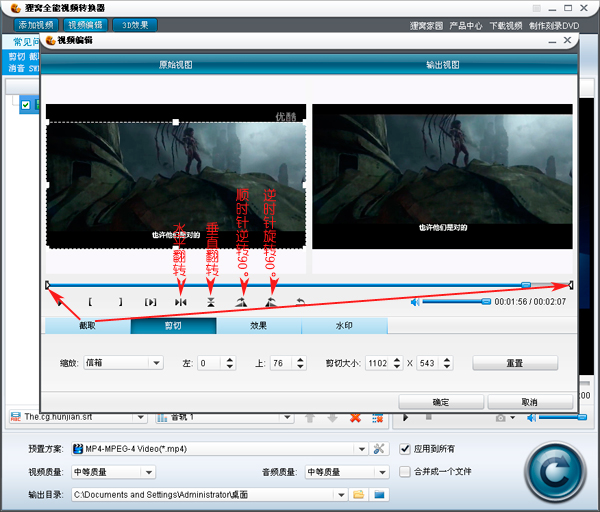Open the 缩放 dropdown
Image resolution: width=600 pixels, height=512 pixels.
[124, 363]
